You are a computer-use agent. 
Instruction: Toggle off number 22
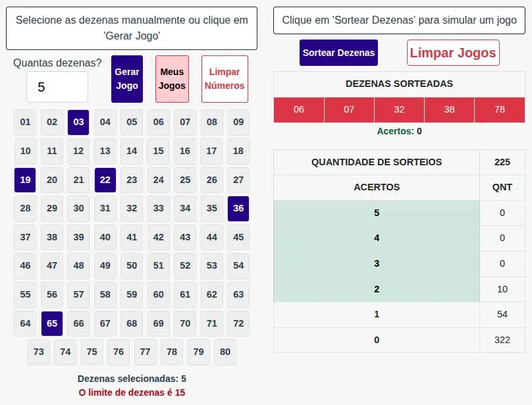pos(105,180)
